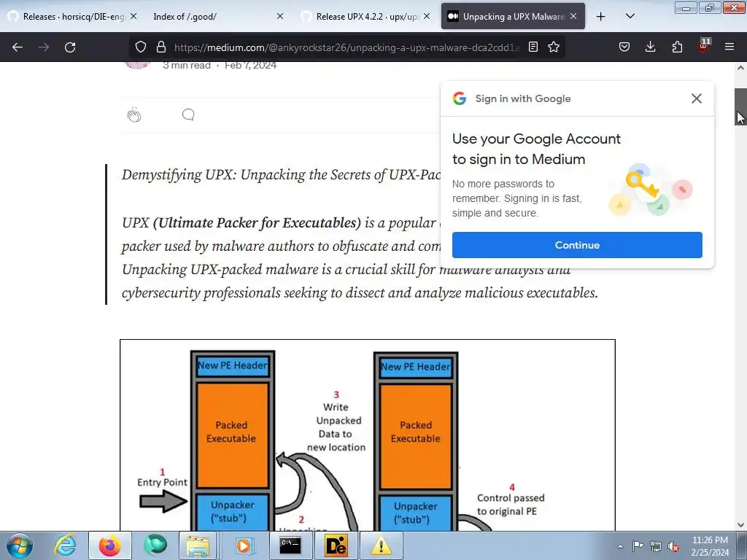Open the command prompt taskbar window
The width and height of the screenshot is (747, 560).
290,545
